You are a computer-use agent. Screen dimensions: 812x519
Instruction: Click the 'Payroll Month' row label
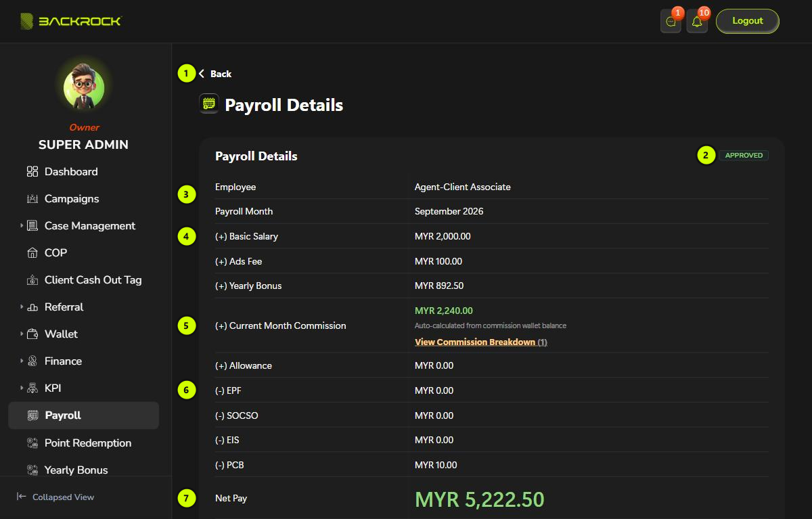coord(244,211)
